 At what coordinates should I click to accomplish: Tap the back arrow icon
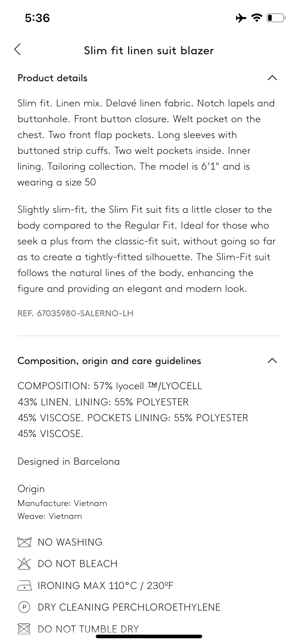point(18,50)
